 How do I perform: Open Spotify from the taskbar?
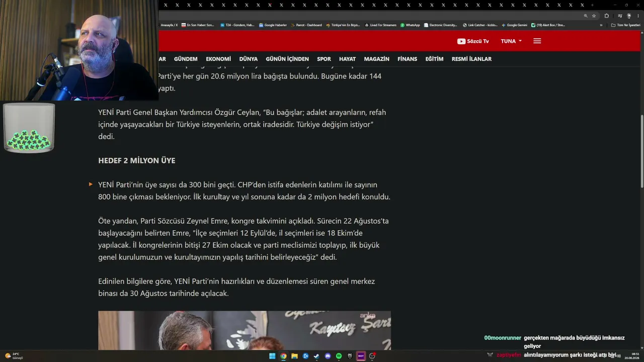point(339,356)
